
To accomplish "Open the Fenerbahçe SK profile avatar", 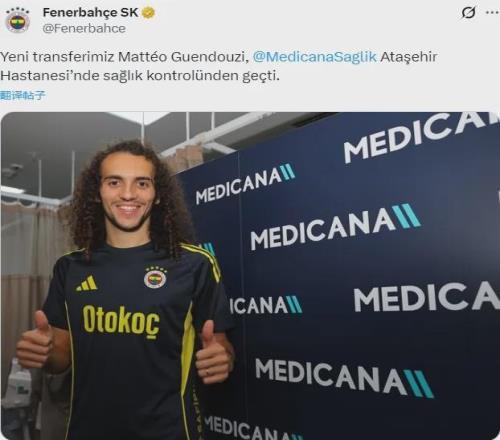I will [18, 21].
